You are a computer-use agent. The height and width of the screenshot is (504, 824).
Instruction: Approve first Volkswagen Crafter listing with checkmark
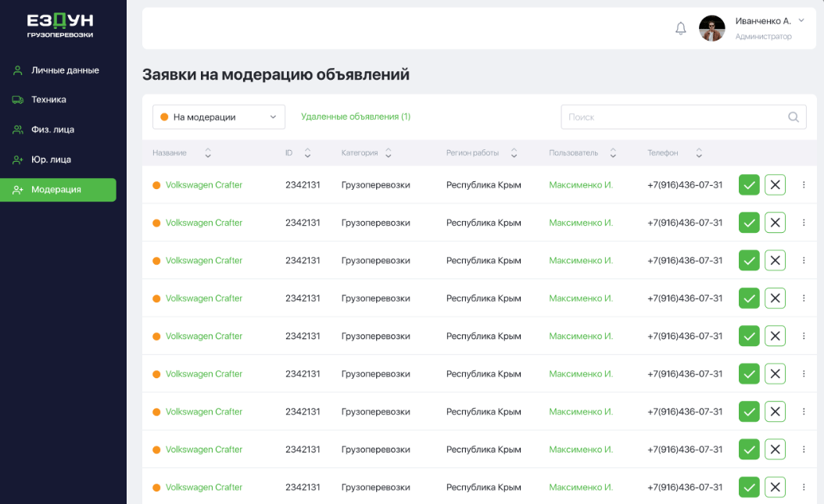pyautogui.click(x=749, y=185)
